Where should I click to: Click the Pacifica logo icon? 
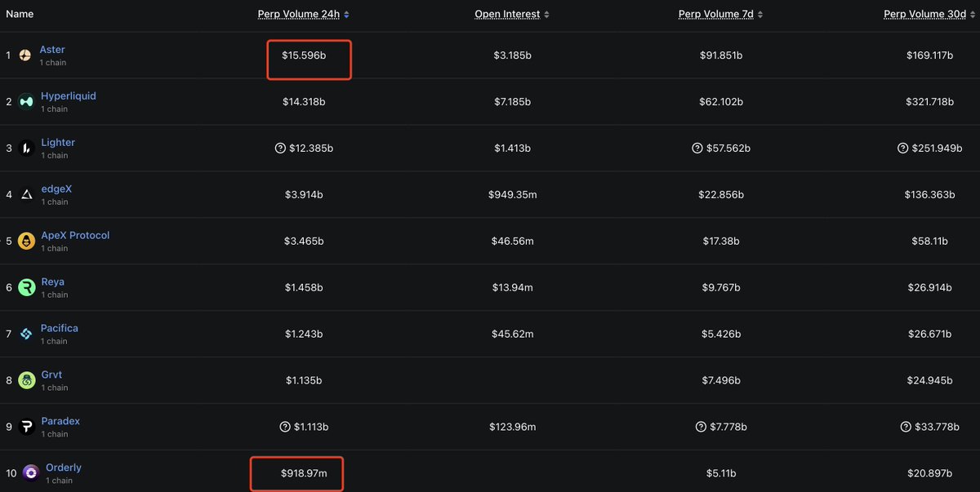tap(26, 334)
